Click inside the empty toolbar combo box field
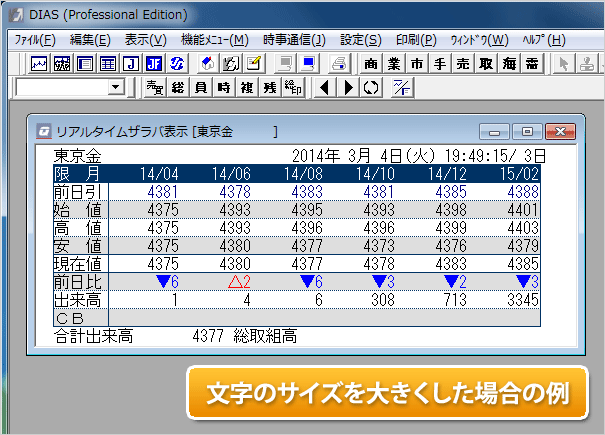This screenshot has width=605, height=435. coord(62,88)
